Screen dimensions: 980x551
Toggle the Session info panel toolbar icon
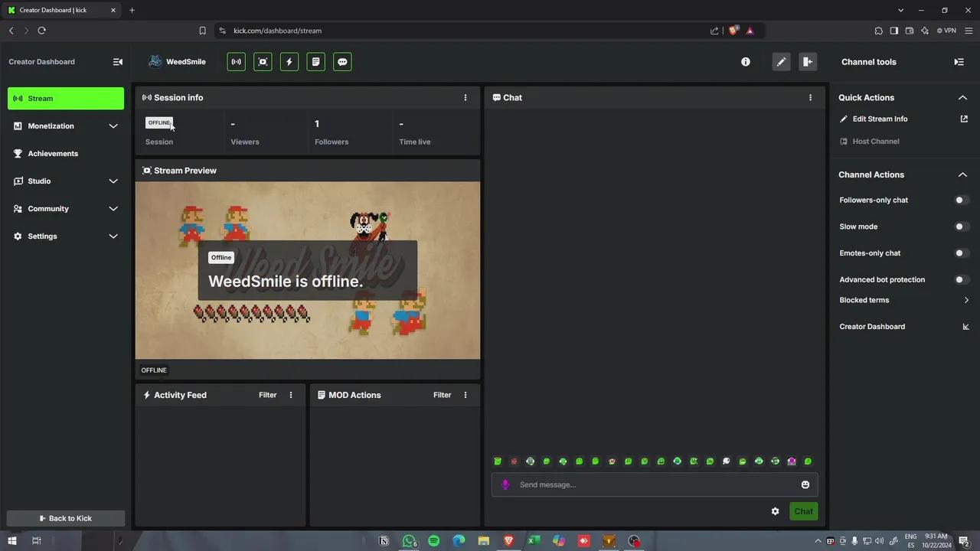(x=237, y=62)
